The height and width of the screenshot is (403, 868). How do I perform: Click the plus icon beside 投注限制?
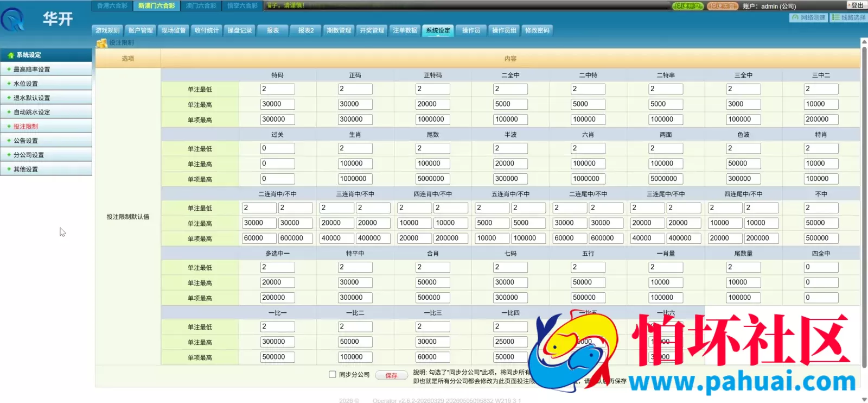(9, 126)
